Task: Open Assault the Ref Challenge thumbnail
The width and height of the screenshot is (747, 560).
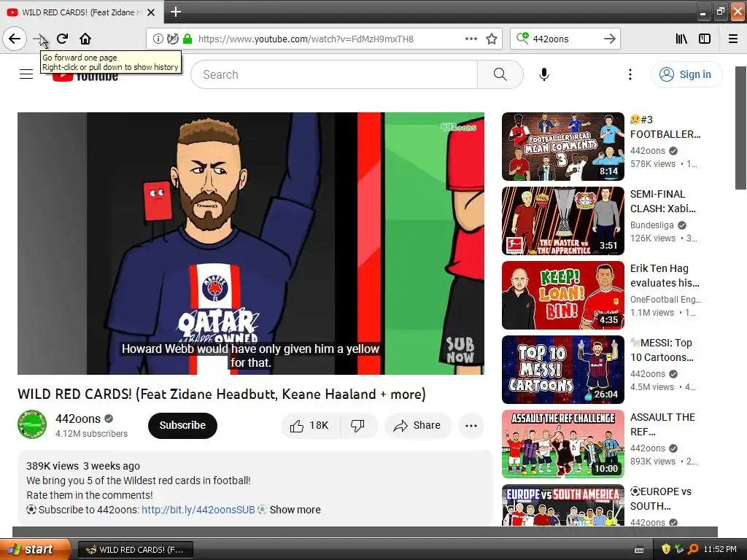Action: pos(563,444)
